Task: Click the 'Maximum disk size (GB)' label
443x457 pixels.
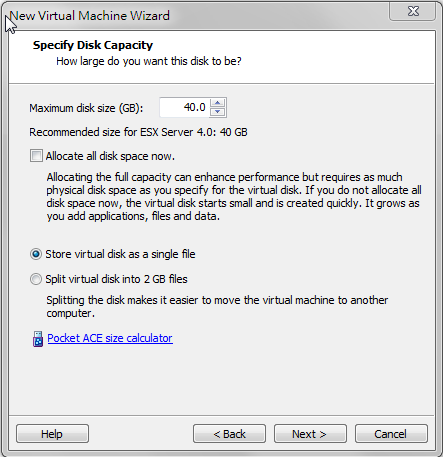Action: 86,108
